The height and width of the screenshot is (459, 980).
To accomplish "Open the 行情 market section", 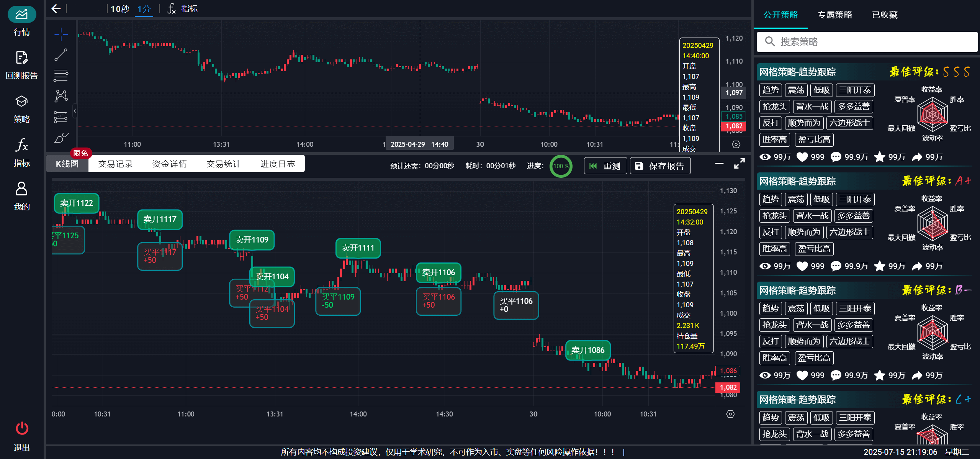I will [22, 22].
